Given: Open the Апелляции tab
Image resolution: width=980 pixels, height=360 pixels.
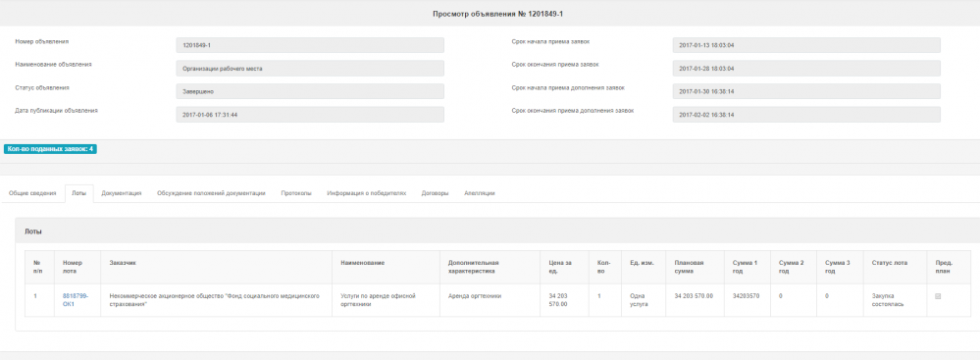Looking at the screenshot, I should (480, 194).
